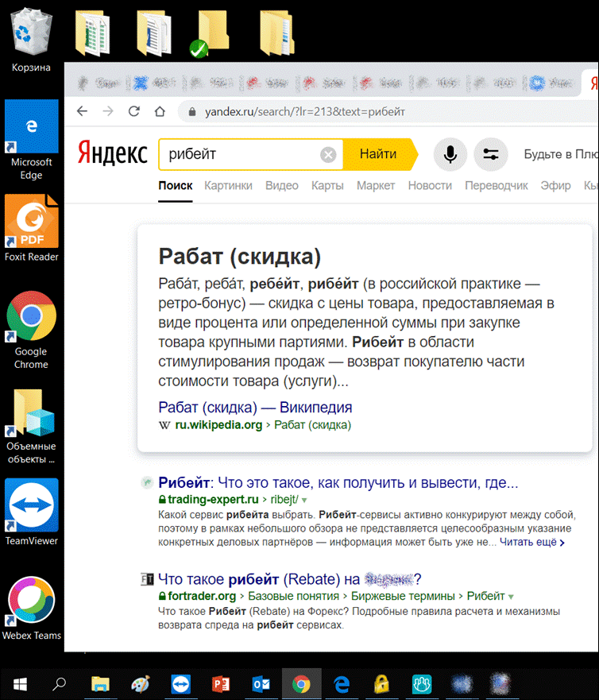Switch to Видео tab
The width and height of the screenshot is (599, 700).
[x=282, y=186]
